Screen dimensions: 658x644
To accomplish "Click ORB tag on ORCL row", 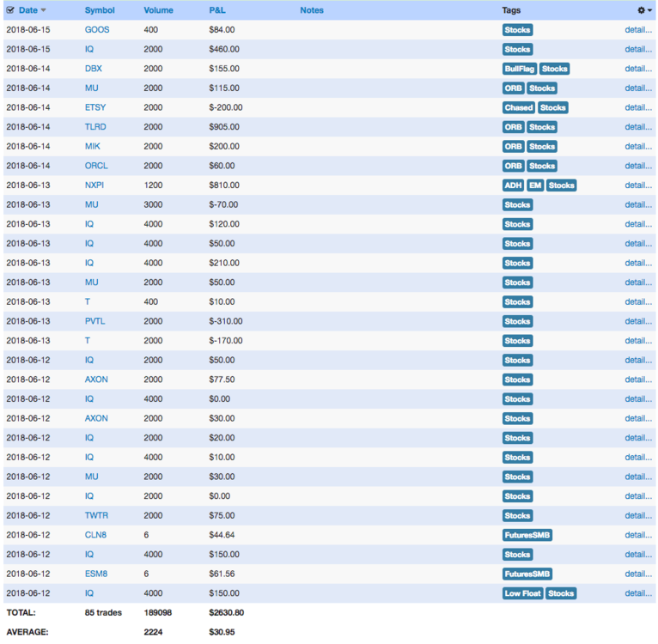I will (x=513, y=166).
